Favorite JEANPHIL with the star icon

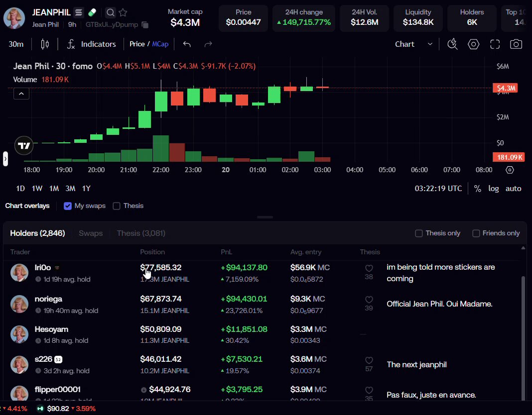[x=123, y=13]
